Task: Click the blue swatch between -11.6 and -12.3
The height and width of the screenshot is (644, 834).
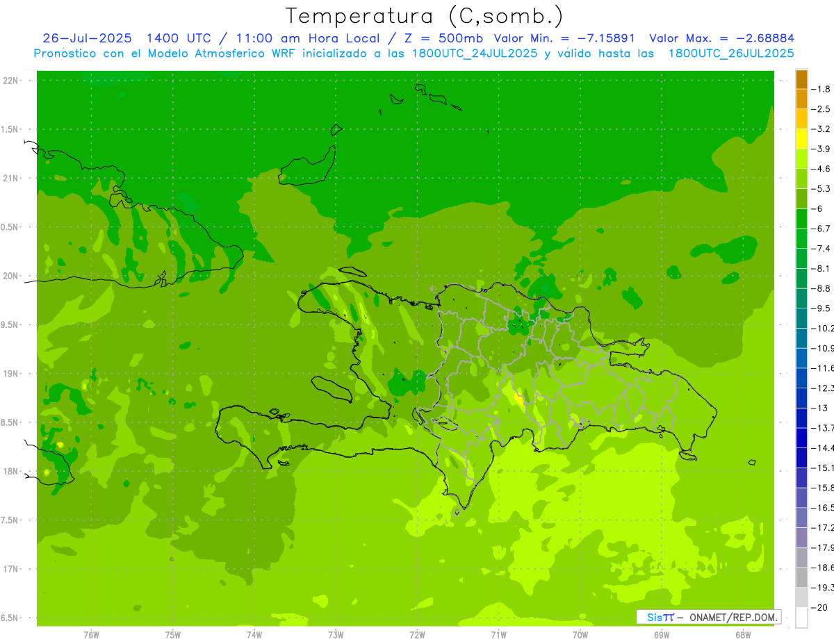Action: point(801,378)
